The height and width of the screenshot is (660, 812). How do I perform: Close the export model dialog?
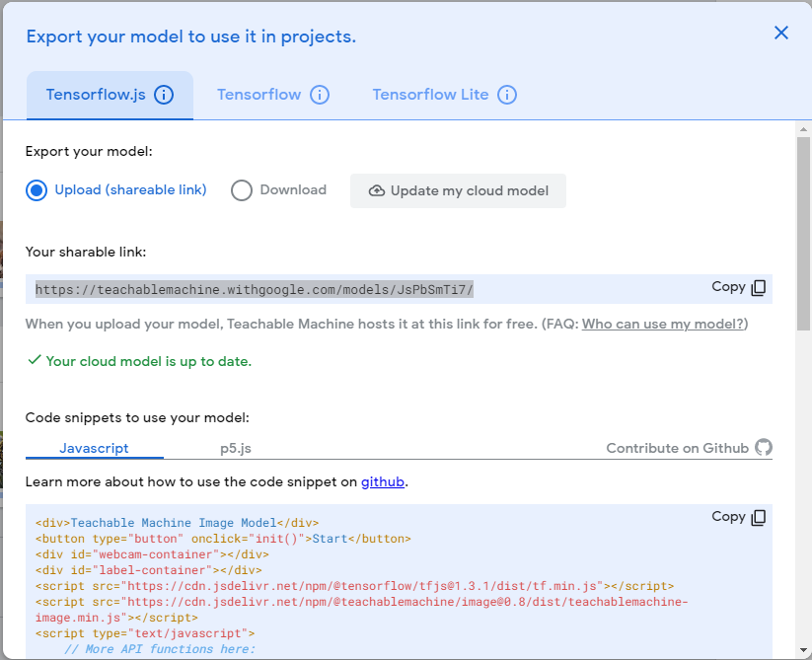point(781,34)
